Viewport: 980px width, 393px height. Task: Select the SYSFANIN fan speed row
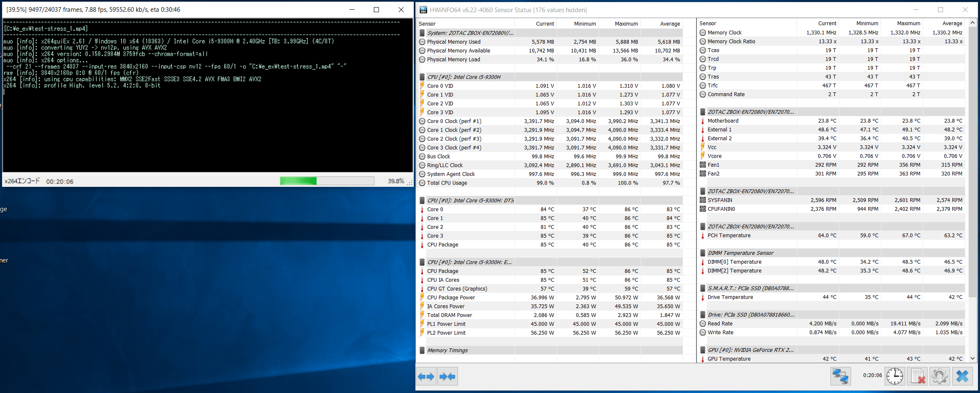click(720, 200)
